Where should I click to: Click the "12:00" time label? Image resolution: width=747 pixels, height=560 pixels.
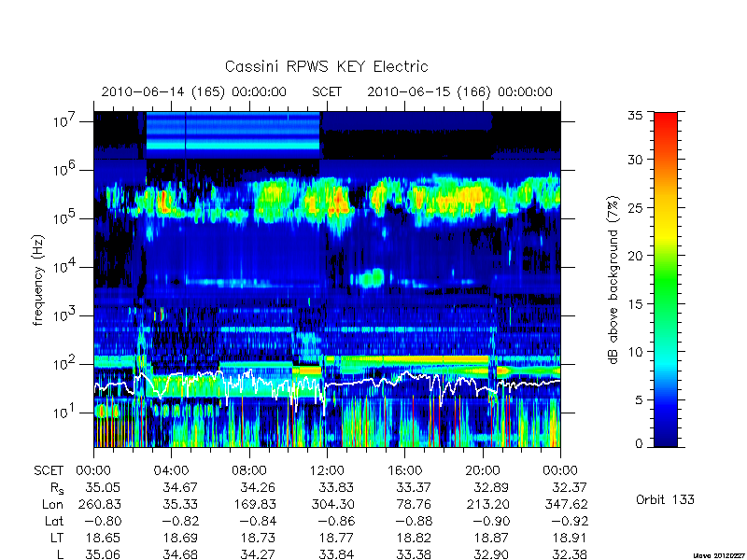(327, 470)
